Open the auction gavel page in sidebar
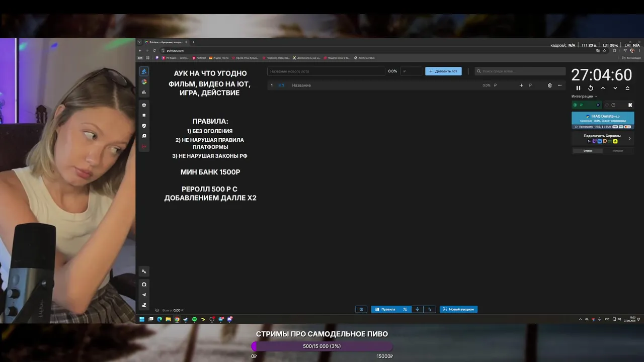The width and height of the screenshot is (644, 362). (144, 71)
